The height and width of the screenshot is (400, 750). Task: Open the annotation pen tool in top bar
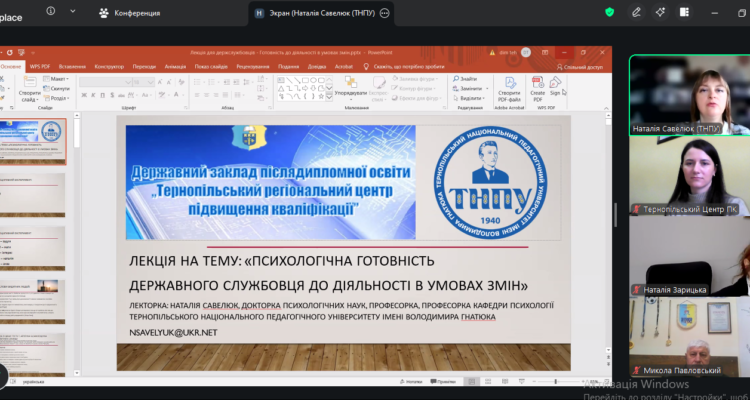pos(638,12)
